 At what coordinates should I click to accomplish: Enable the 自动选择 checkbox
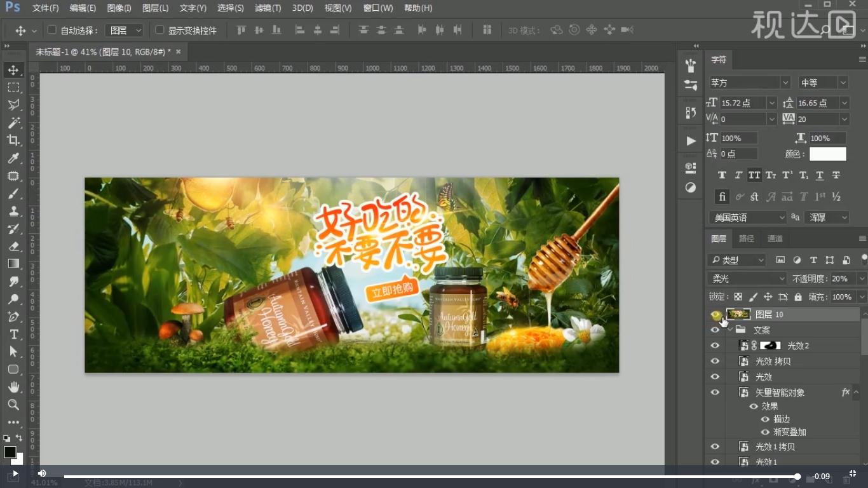(x=51, y=29)
